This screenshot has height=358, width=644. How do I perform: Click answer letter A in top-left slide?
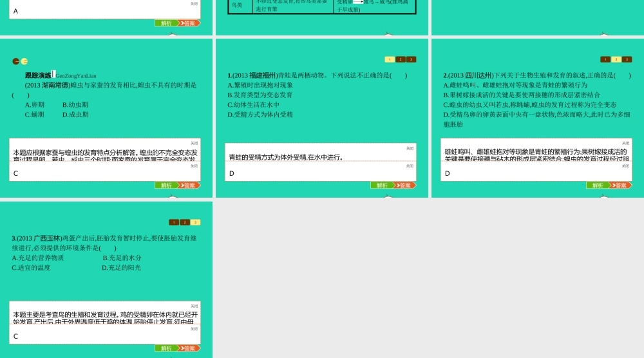pyautogui.click(x=15, y=12)
